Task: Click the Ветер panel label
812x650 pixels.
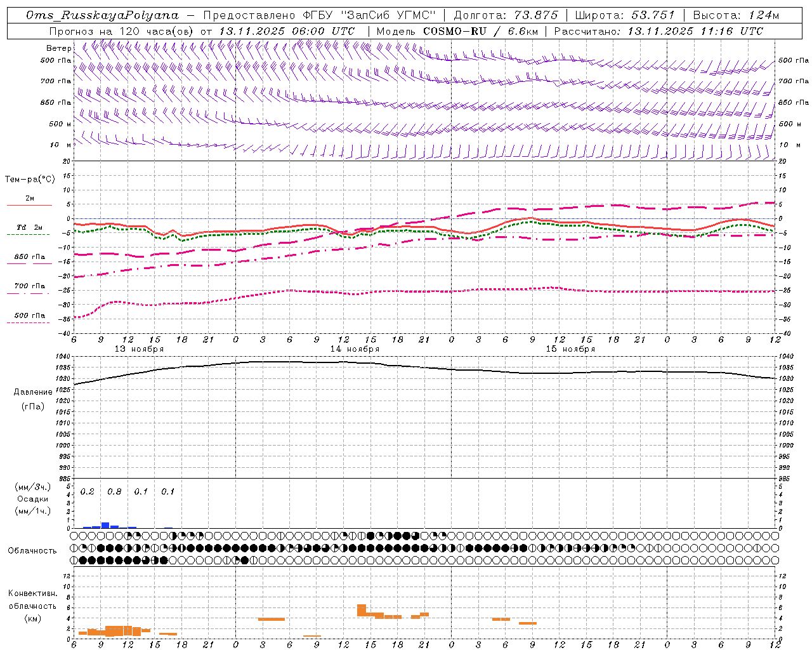Action: coord(59,48)
